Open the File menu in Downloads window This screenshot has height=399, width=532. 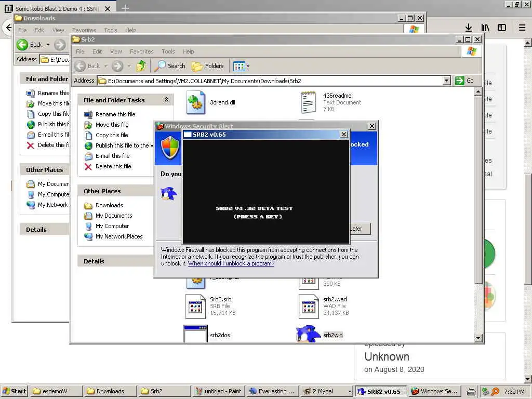coord(22,30)
